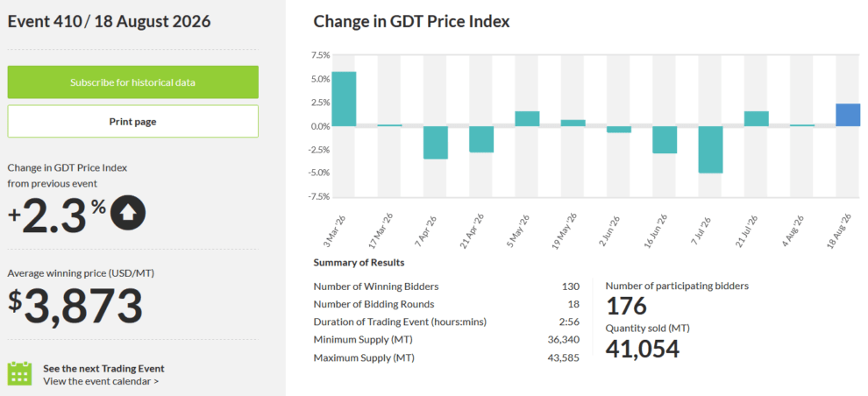
Task: Click the 36,340 minimum supply value
Action: point(566,340)
